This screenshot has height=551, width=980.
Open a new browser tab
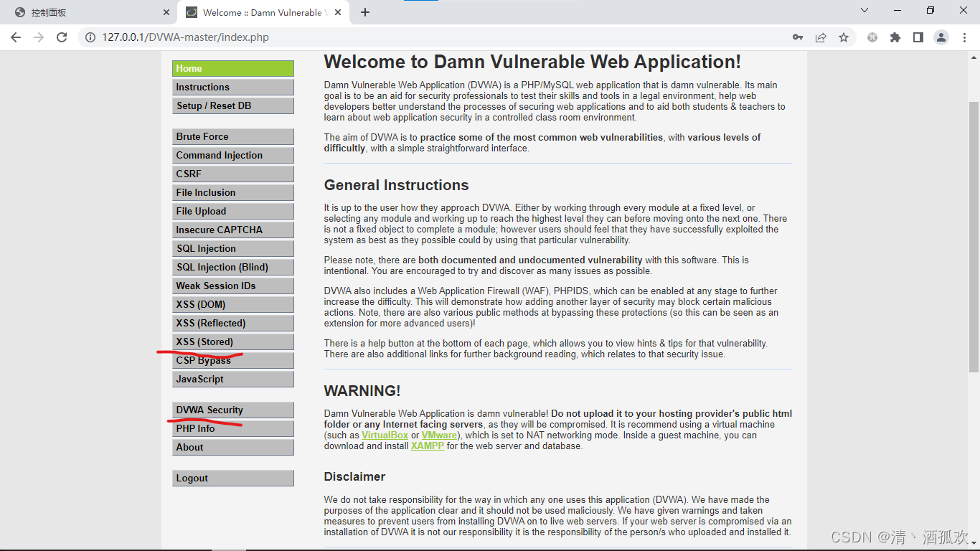365,12
